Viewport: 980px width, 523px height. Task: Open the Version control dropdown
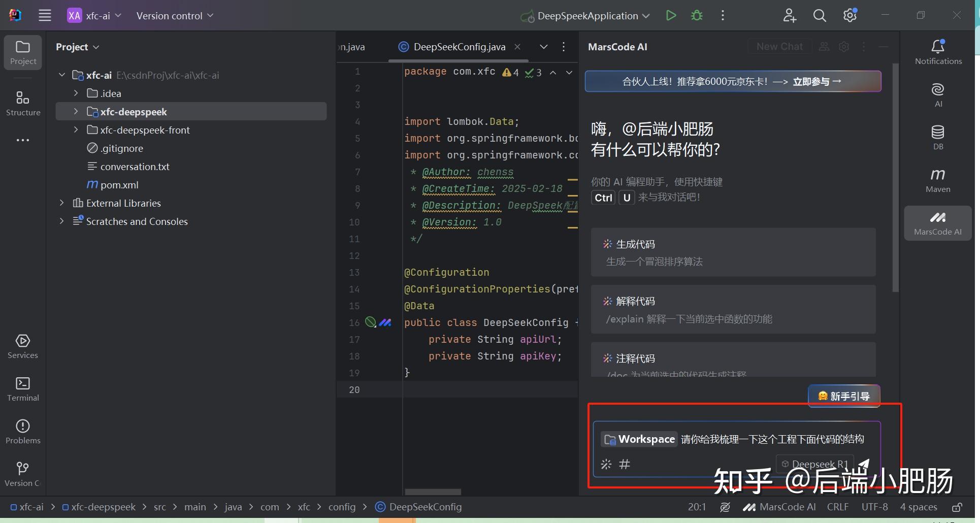coord(174,15)
